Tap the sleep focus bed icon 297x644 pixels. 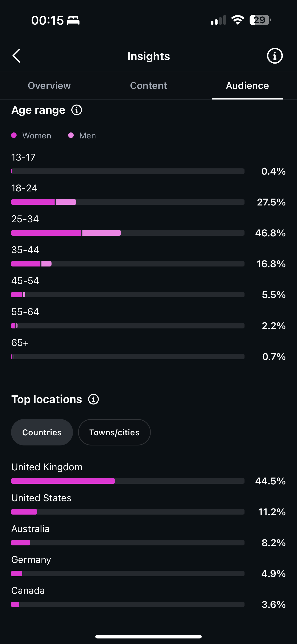coord(73,20)
